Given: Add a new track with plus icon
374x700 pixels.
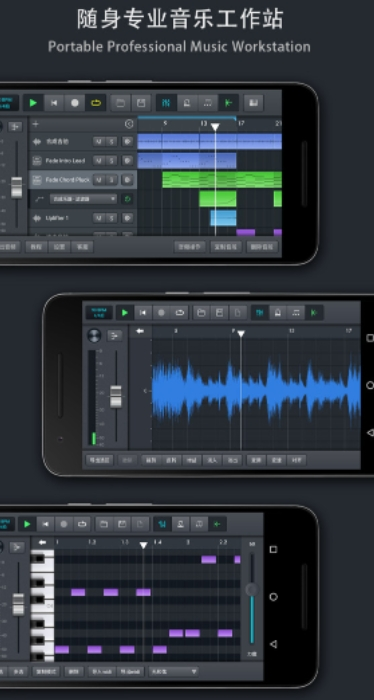Looking at the screenshot, I should [x=36, y=124].
